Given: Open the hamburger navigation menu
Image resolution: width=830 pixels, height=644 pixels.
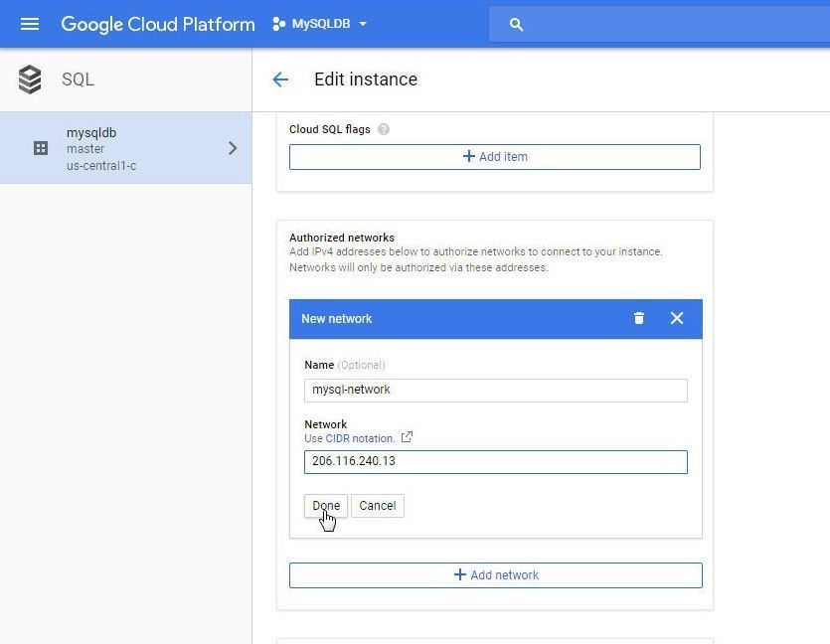Looking at the screenshot, I should (x=30, y=24).
